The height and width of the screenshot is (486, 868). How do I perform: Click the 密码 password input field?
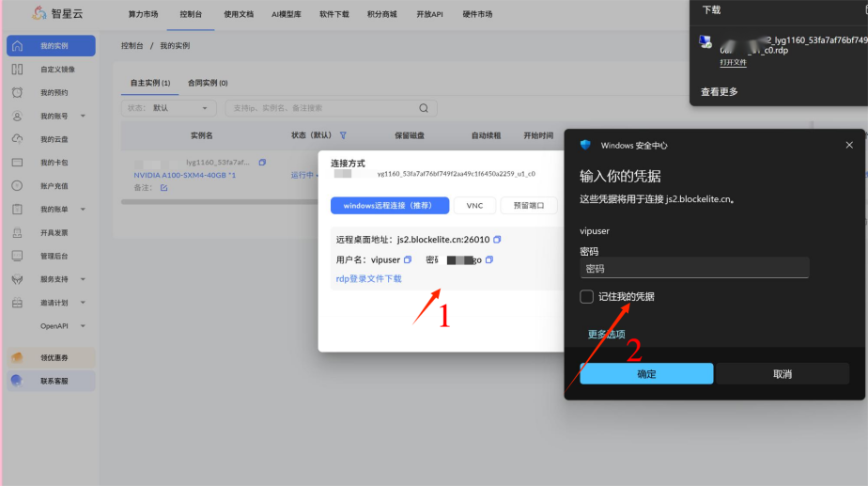click(x=694, y=268)
